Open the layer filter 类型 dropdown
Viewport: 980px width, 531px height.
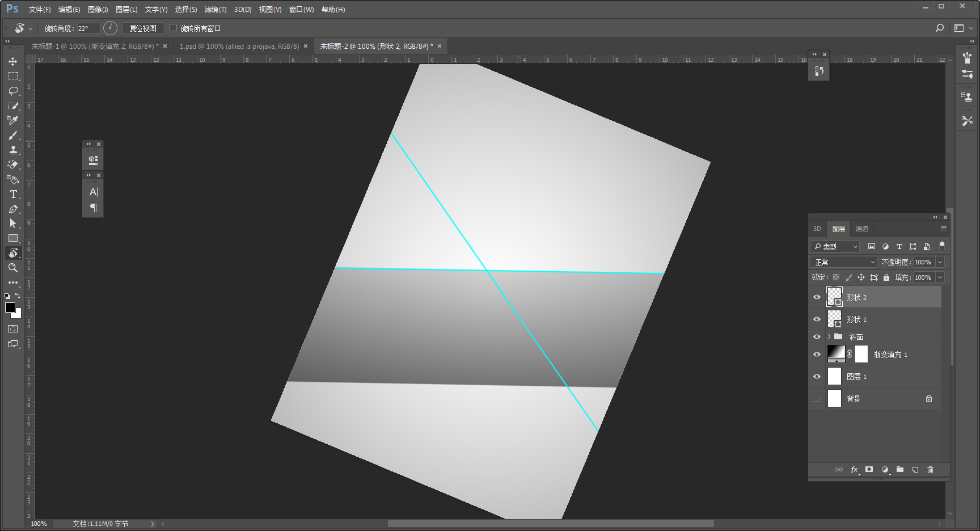click(835, 247)
